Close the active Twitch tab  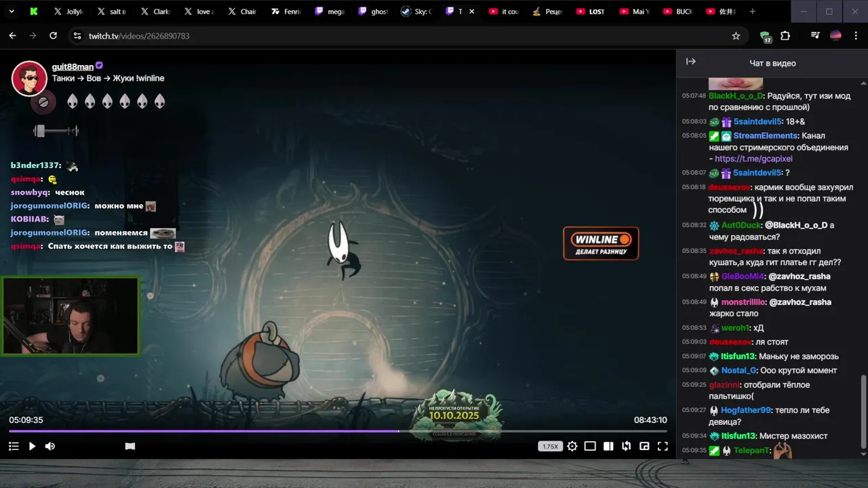pyautogui.click(x=472, y=12)
